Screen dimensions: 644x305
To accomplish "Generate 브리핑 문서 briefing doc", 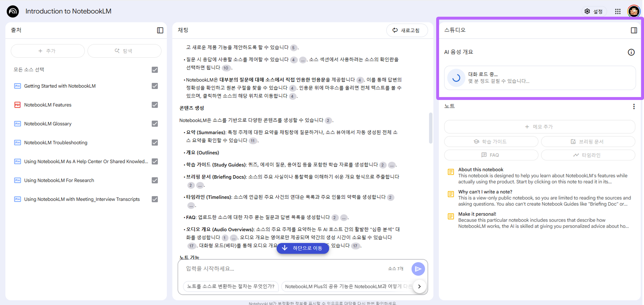I will click(x=588, y=141).
